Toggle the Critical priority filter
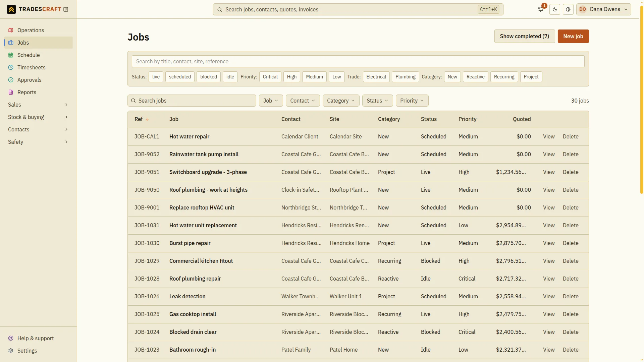Screen dimensions: 644x362 pyautogui.click(x=270, y=77)
